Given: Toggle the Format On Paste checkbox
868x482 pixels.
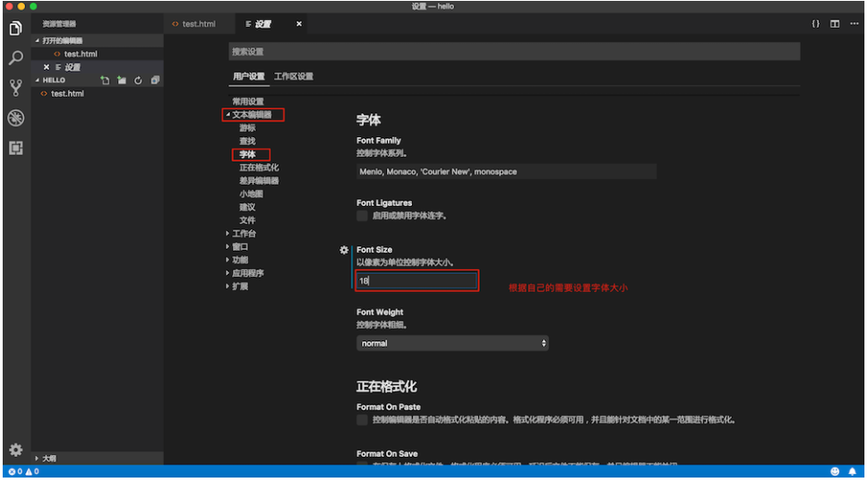Looking at the screenshot, I should coord(362,420).
